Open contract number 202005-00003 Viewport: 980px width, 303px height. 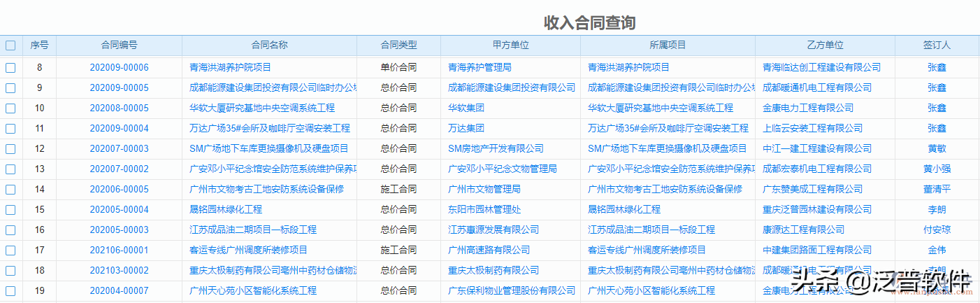tap(119, 230)
